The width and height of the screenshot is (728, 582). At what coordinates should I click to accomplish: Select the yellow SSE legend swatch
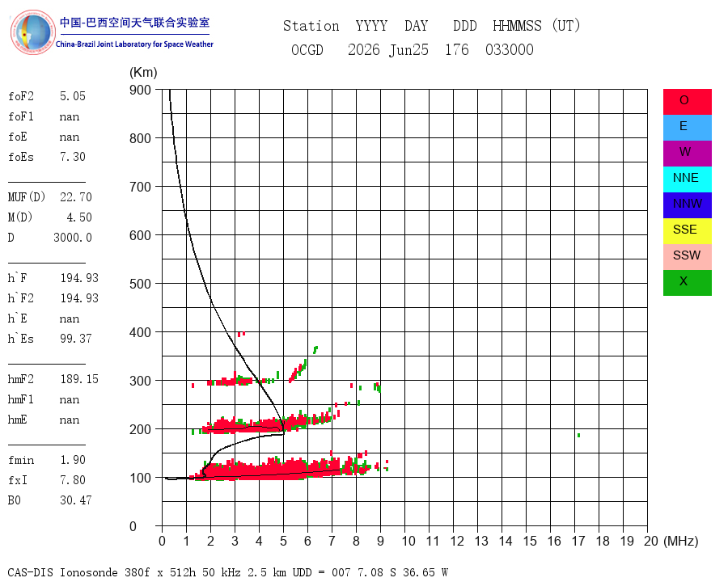[x=687, y=231]
